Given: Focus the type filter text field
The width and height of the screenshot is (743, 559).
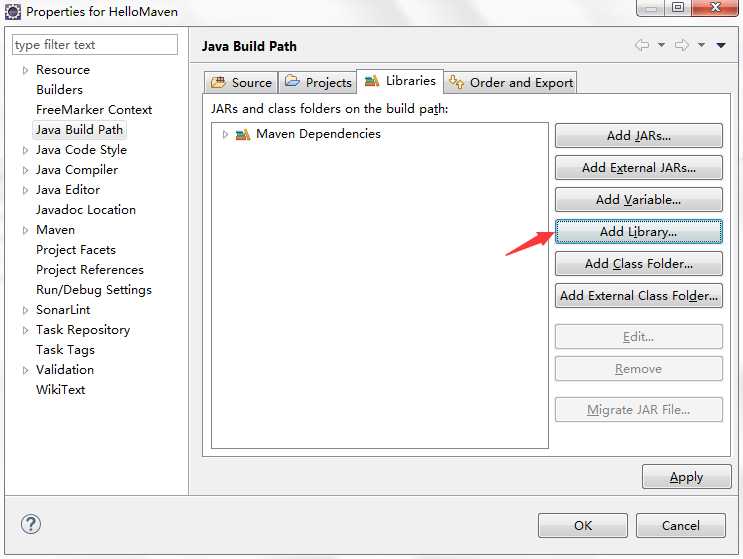Looking at the screenshot, I should tap(95, 45).
